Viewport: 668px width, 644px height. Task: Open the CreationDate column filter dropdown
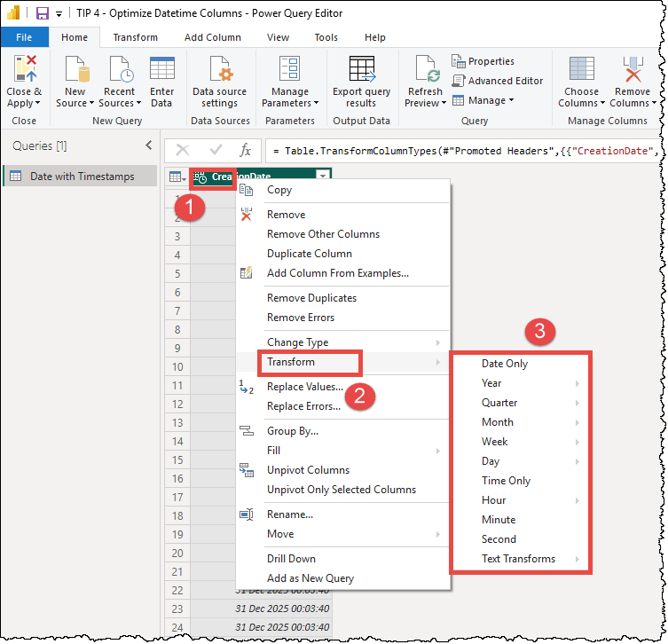tap(323, 177)
